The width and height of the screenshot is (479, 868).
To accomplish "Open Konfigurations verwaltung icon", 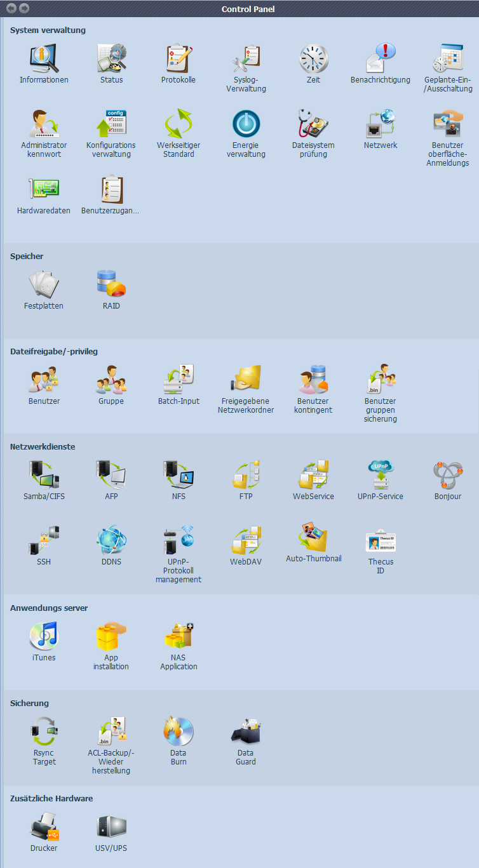I will 112,124.
